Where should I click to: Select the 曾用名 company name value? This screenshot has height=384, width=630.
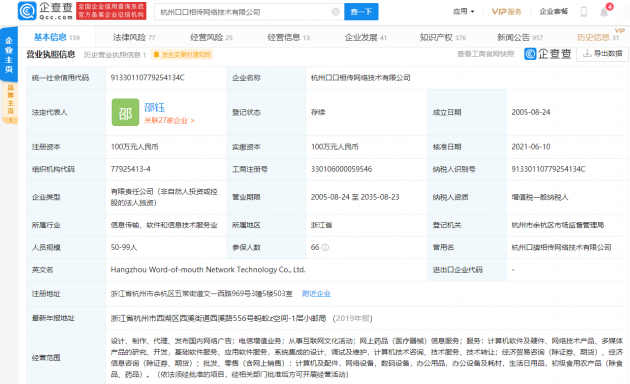(561, 247)
